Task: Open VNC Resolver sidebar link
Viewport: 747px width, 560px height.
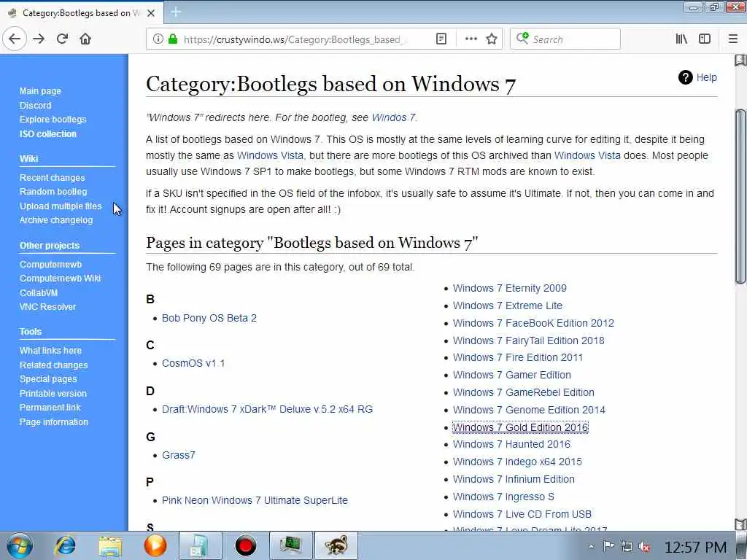Action: (x=47, y=307)
